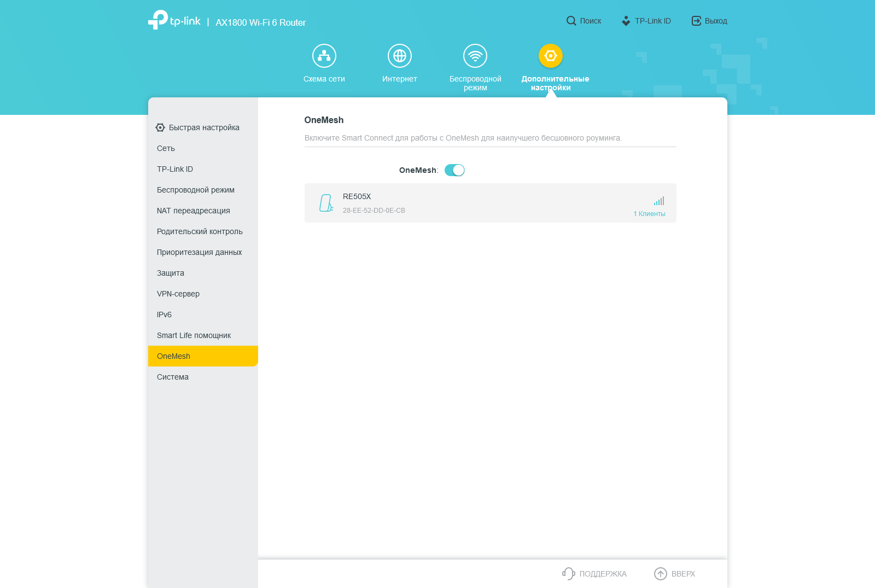Switch to the Схема сети tab label
Viewport: 875px width, 588px height.
point(324,79)
